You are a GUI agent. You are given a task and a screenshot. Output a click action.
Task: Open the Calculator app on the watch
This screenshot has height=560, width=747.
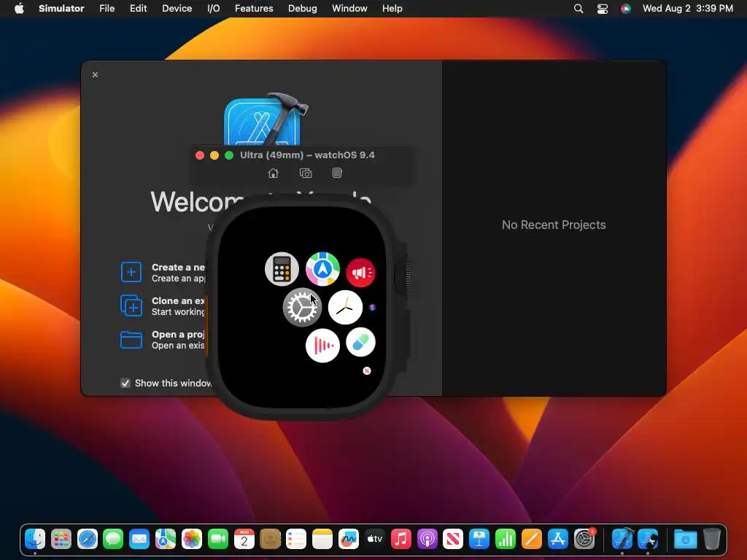(282, 269)
